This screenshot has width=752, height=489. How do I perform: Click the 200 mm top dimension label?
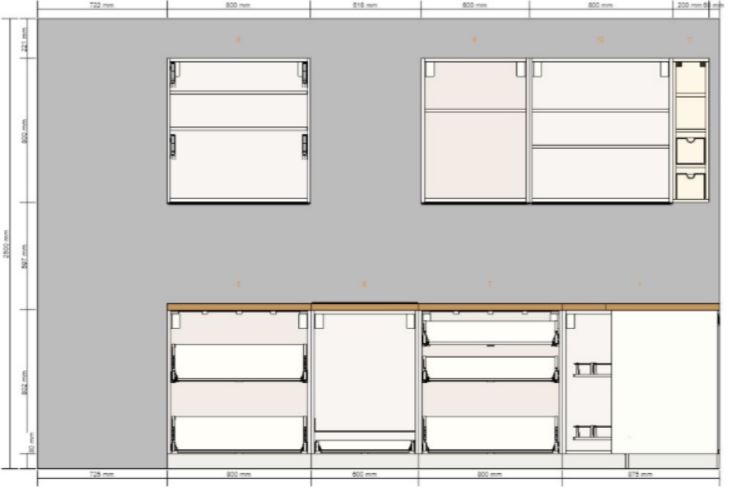point(688,6)
